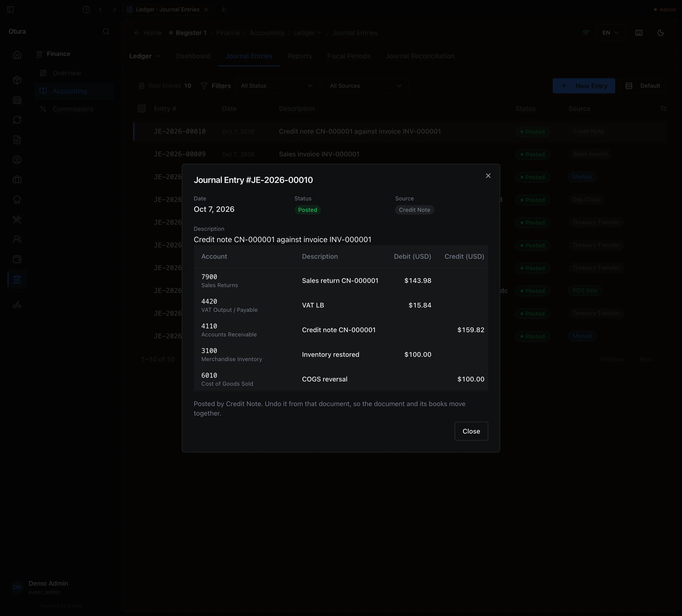Expand the All Status dropdown
Viewport: 682px width, 616px height.
277,86
